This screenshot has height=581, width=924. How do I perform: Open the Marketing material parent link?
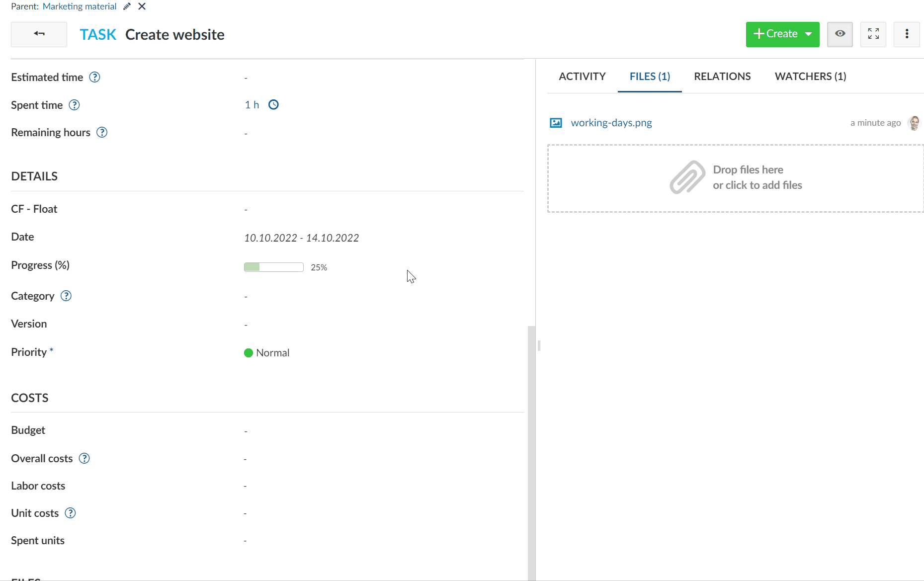80,6
